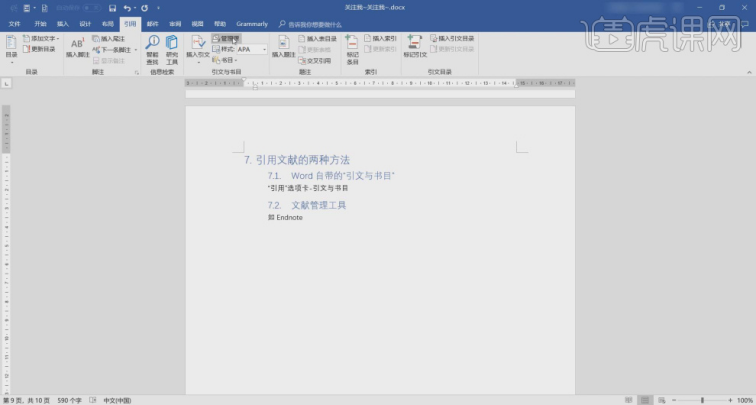The image size is (756, 405).
Task: Click the Save icon in quick access
Action: 112,8
